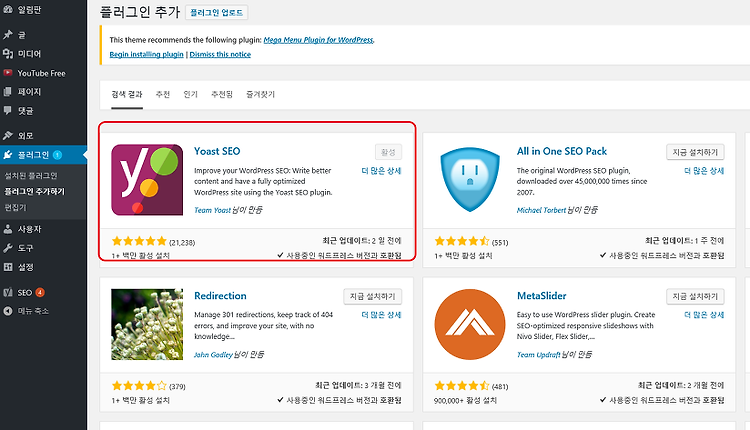Click the 플러그인 업로드 button
Screen dimensions: 750x430
click(x=216, y=12)
